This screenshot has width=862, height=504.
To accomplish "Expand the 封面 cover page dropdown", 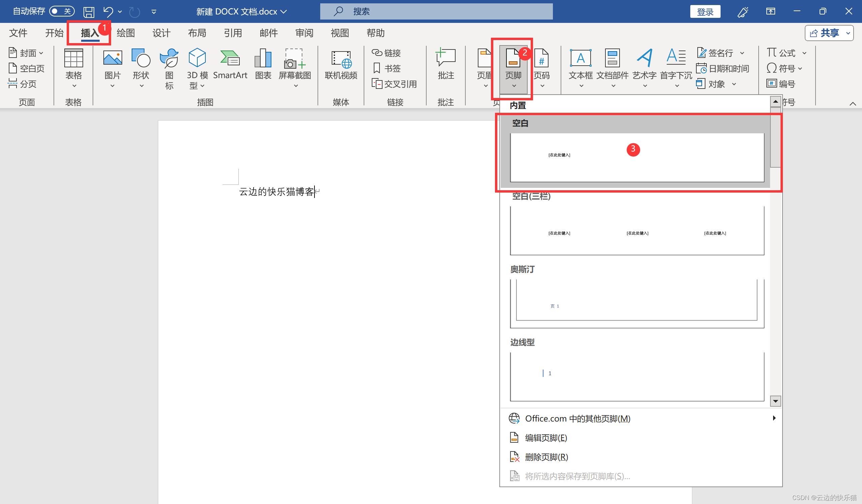I will coord(41,53).
